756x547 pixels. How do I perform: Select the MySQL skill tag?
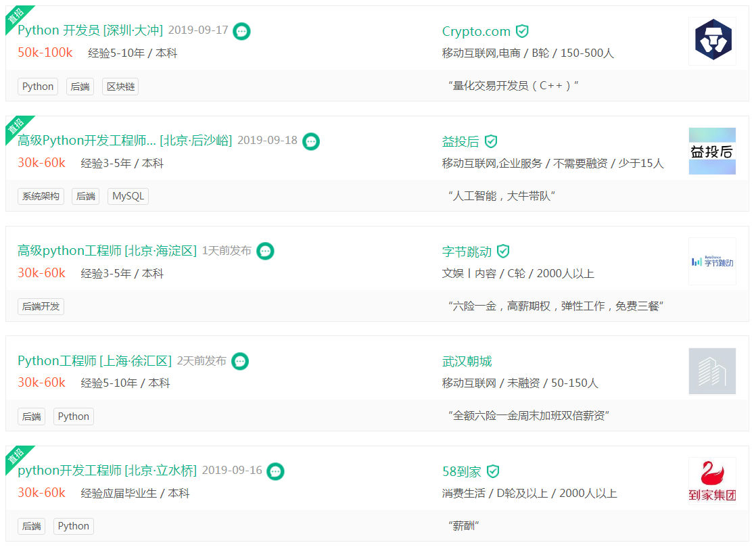pyautogui.click(x=128, y=196)
